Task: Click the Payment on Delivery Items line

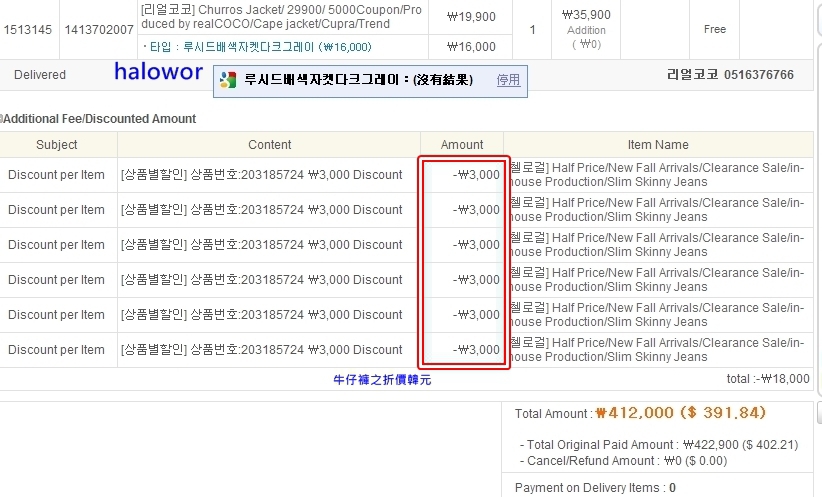Action: pyautogui.click(x=595, y=488)
